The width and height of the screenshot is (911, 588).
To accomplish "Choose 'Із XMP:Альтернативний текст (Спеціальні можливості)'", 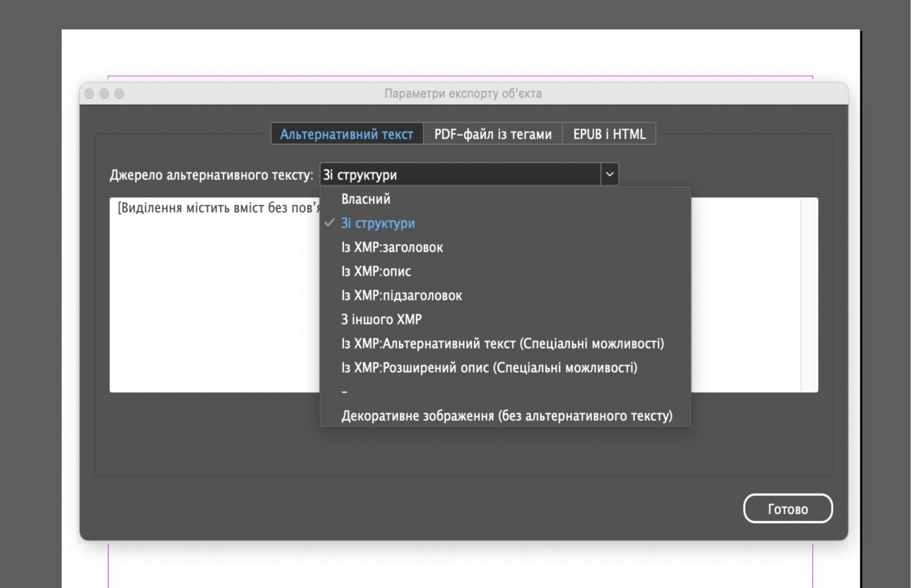I will tap(502, 344).
